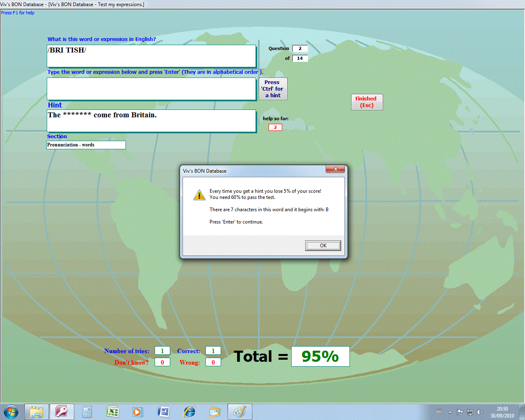525x420 pixels.
Task: Select the 'help so far' counter box
Action: (275, 127)
